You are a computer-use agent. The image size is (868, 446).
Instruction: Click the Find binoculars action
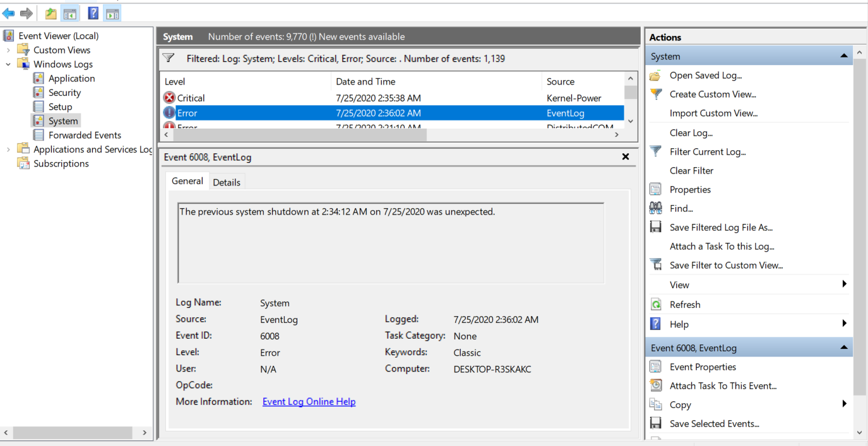(x=656, y=208)
